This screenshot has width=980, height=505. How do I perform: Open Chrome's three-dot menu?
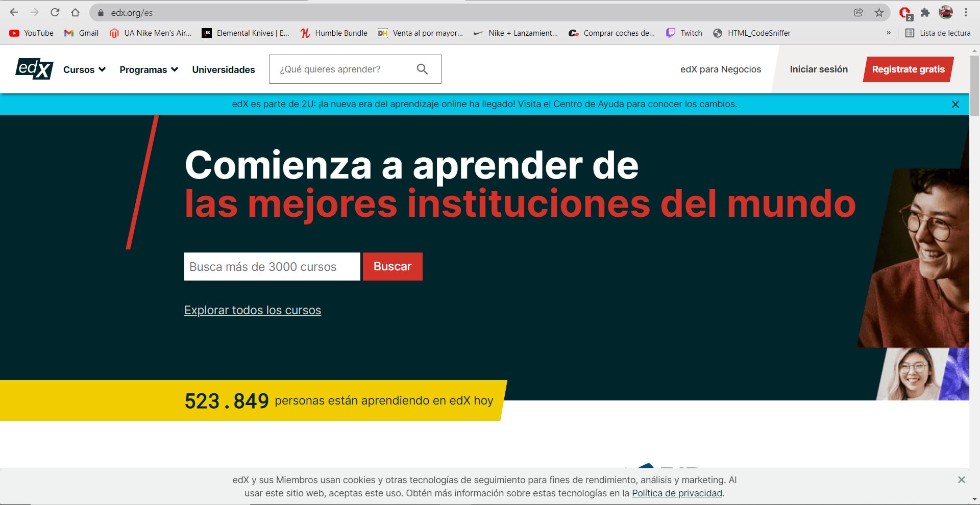966,12
